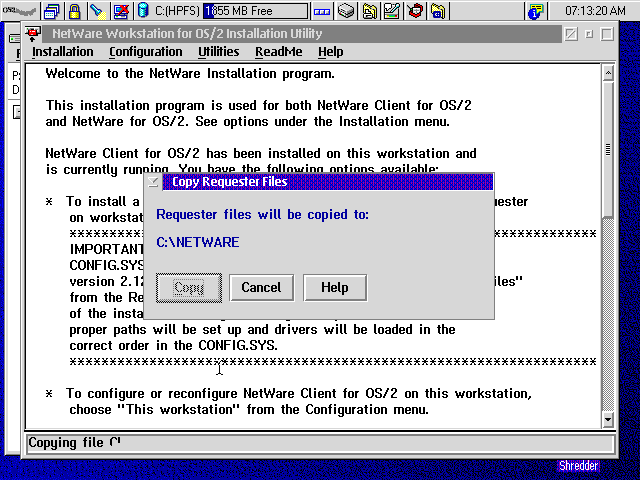Click the maximize button of NetWare installer
Screen dimensions: 640x480
point(607,34)
